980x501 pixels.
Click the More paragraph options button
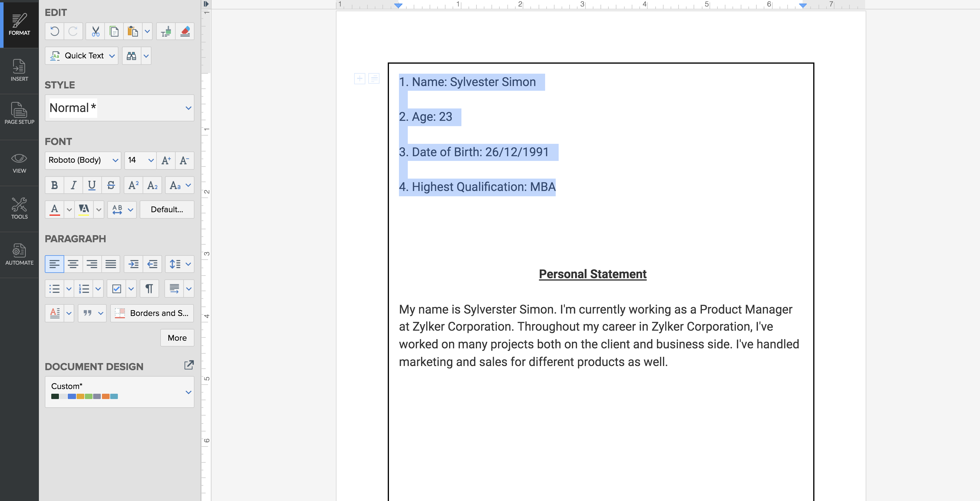tap(177, 338)
